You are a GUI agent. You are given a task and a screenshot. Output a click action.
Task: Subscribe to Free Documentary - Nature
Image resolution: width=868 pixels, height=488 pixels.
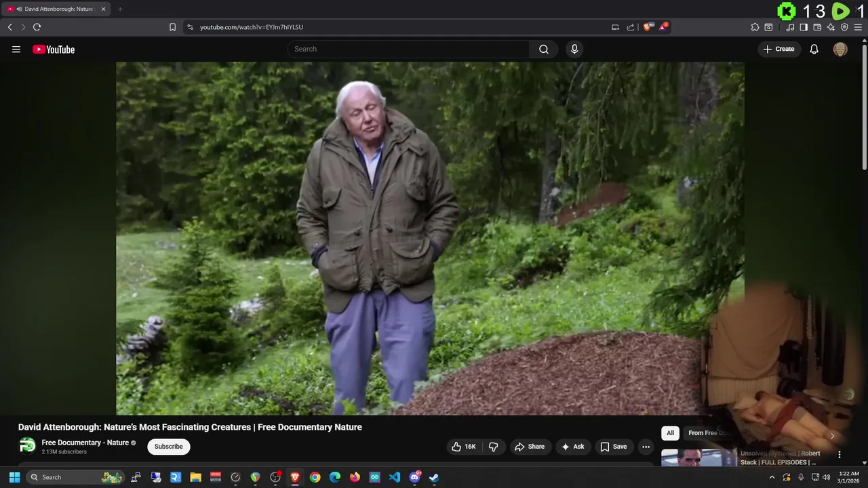(169, 447)
